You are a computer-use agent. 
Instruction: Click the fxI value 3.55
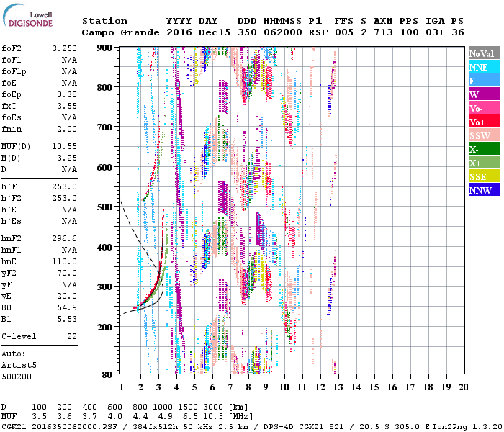pos(67,106)
